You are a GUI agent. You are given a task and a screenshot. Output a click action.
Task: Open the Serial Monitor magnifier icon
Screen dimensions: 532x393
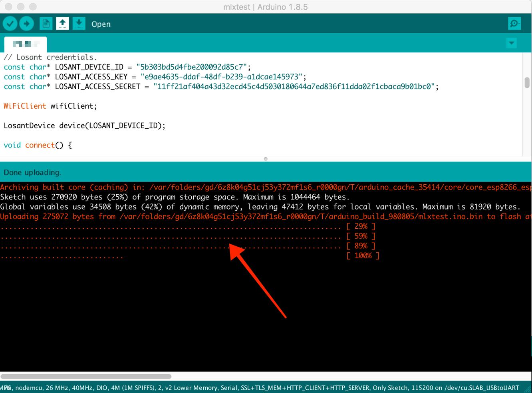point(514,23)
